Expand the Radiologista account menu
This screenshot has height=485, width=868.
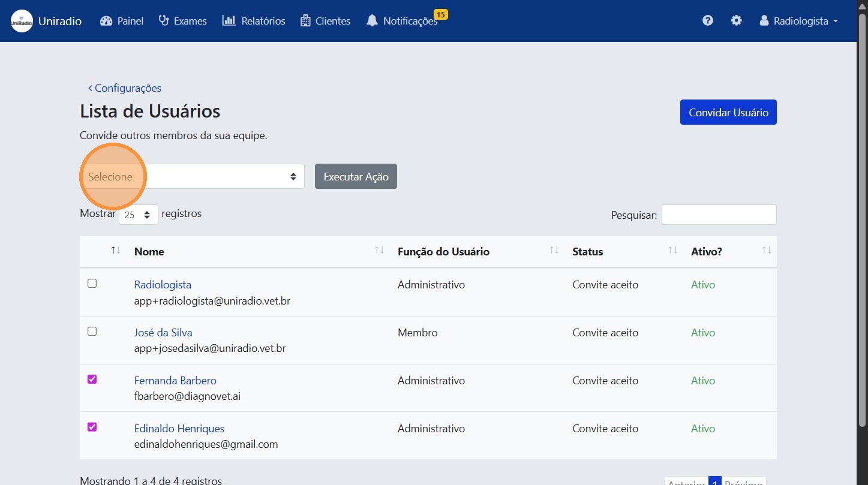point(798,20)
